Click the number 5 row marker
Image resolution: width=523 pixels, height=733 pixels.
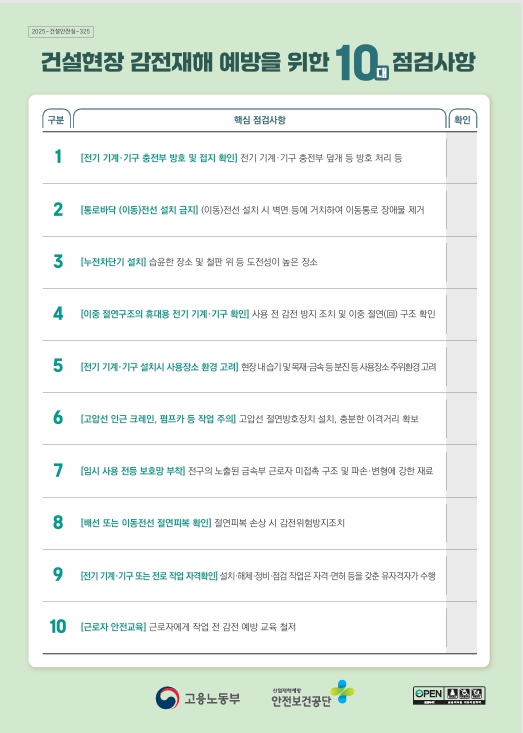(58, 366)
